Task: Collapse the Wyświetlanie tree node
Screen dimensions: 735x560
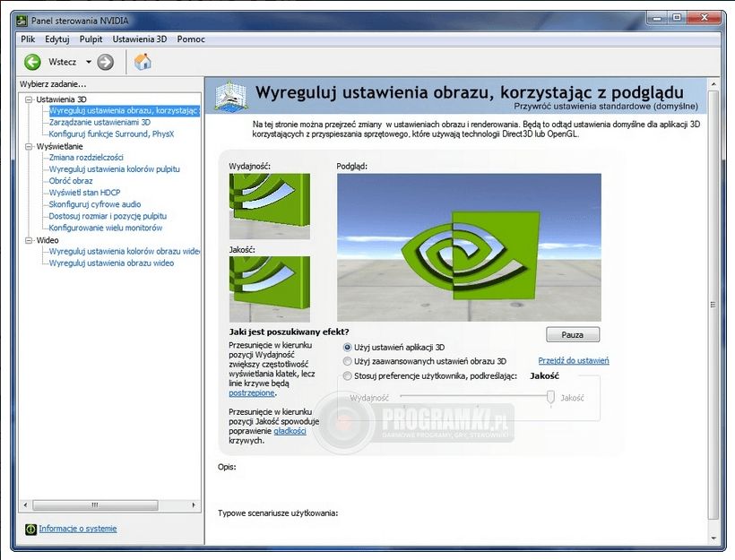Action: click(x=29, y=146)
